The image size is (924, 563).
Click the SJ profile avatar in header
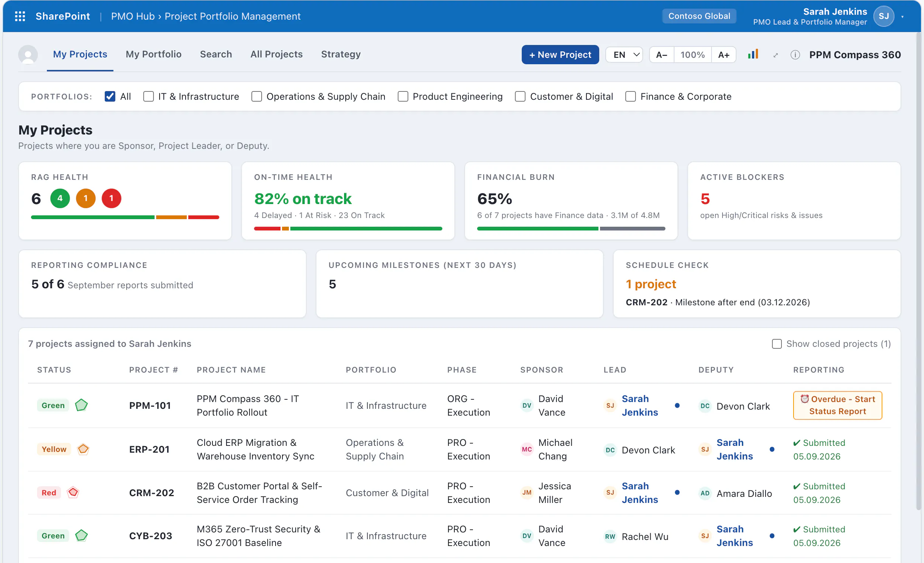pyautogui.click(x=884, y=16)
